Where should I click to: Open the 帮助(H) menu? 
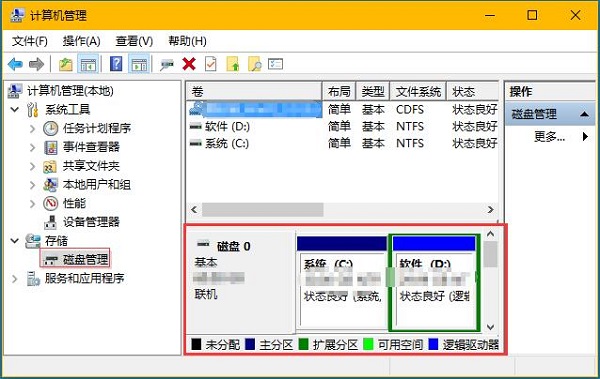(188, 41)
